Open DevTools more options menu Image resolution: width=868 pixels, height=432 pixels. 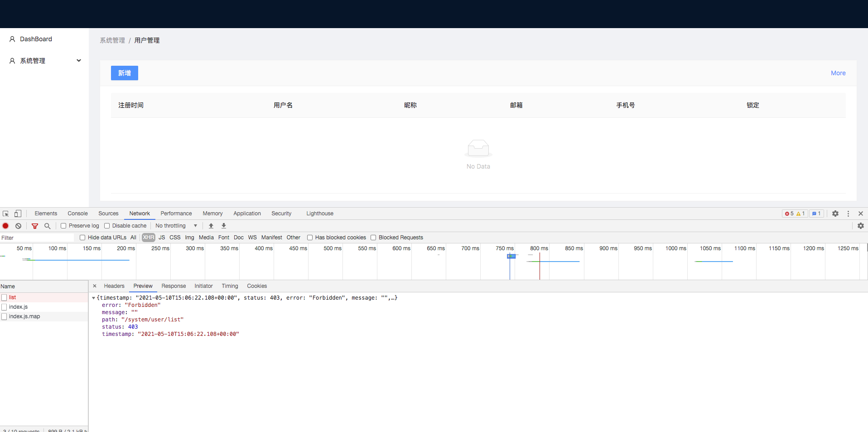coord(849,214)
